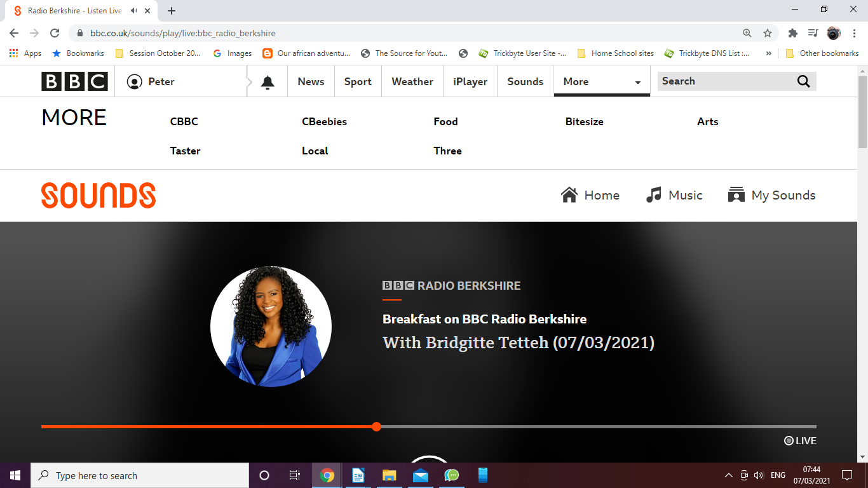Open Bitesize link
The height and width of the screenshot is (488, 868).
point(585,121)
